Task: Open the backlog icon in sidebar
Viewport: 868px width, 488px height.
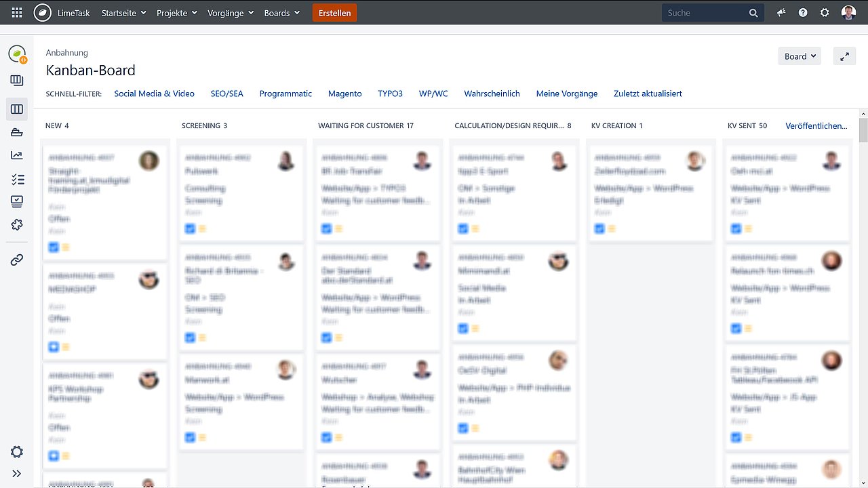Action: click(17, 81)
